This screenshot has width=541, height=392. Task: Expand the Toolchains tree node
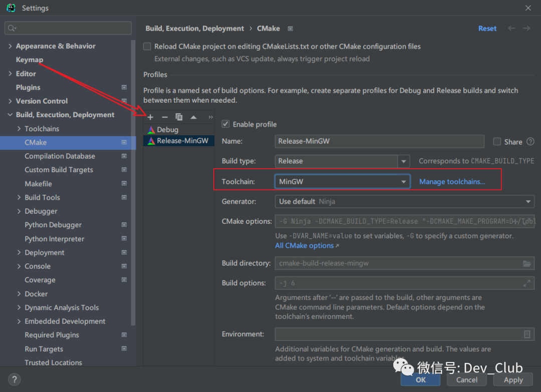click(19, 129)
